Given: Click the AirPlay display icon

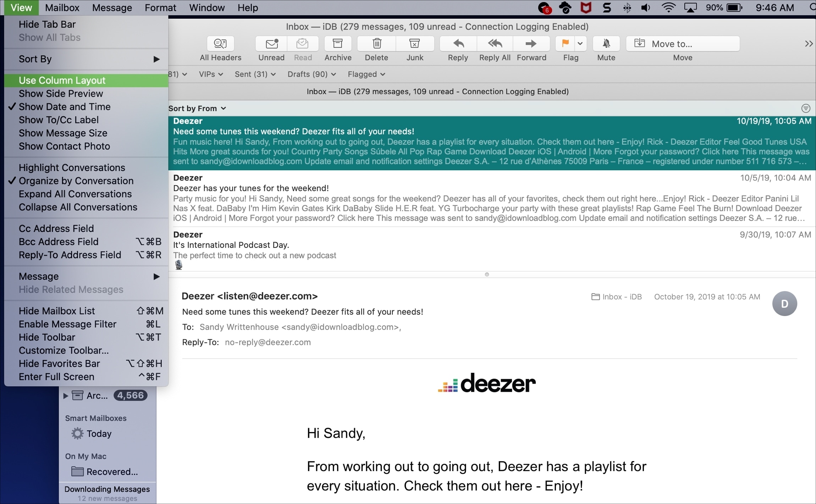Looking at the screenshot, I should click(x=690, y=7).
